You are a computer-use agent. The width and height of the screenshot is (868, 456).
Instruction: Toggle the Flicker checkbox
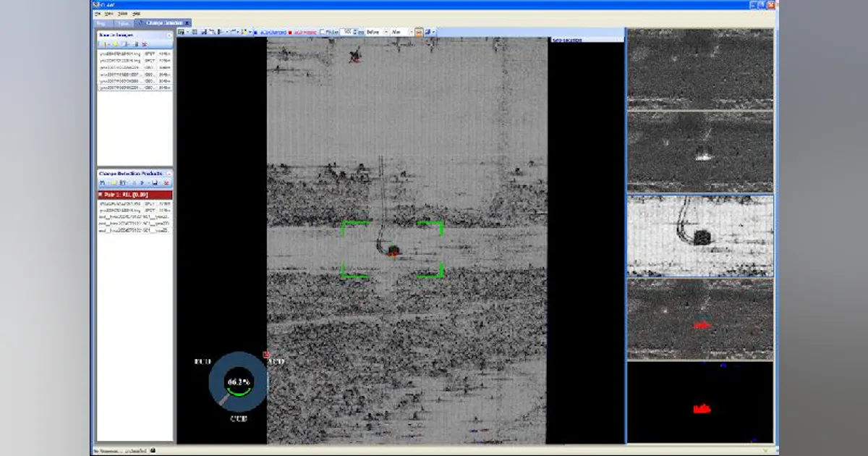coord(323,33)
